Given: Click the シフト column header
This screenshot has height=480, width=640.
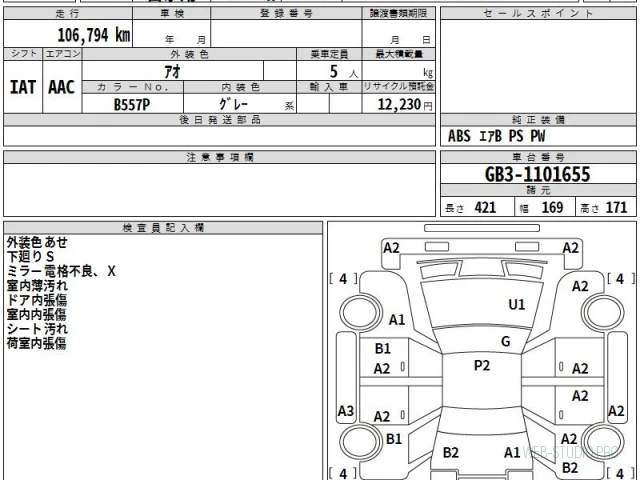Looking at the screenshot, I should 23,54.
